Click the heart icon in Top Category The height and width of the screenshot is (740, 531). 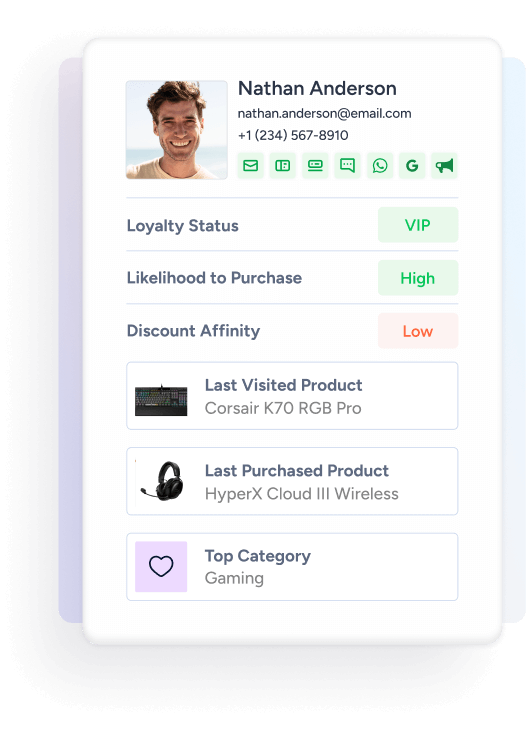tap(161, 566)
